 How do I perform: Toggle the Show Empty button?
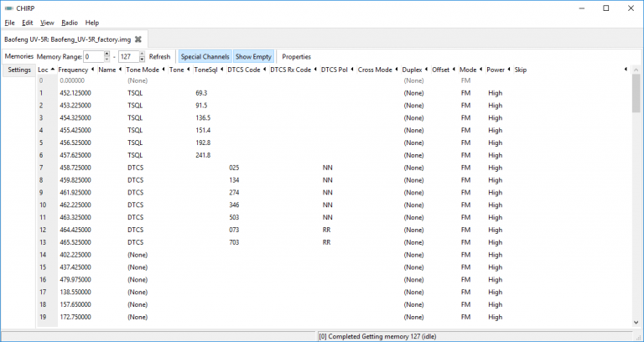[253, 56]
